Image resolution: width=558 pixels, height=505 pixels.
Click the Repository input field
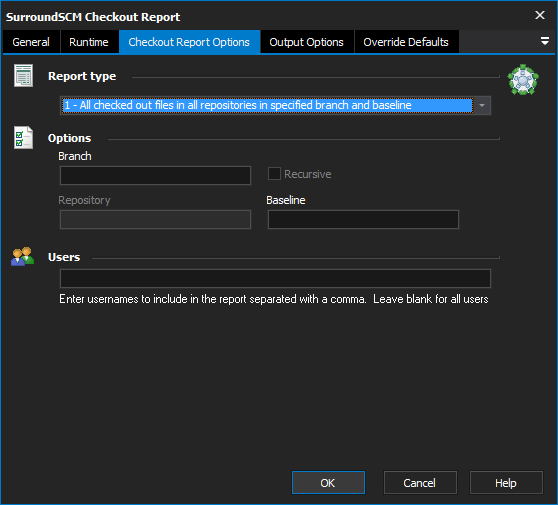pos(155,220)
